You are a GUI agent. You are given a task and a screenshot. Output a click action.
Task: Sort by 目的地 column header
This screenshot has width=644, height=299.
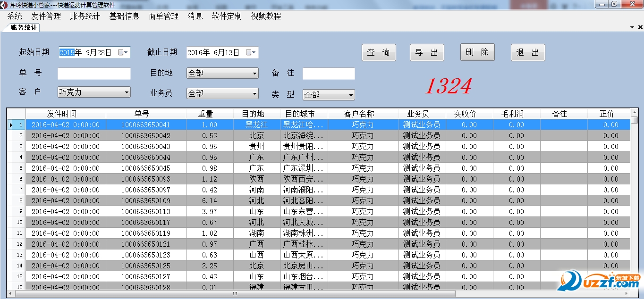[x=257, y=114]
